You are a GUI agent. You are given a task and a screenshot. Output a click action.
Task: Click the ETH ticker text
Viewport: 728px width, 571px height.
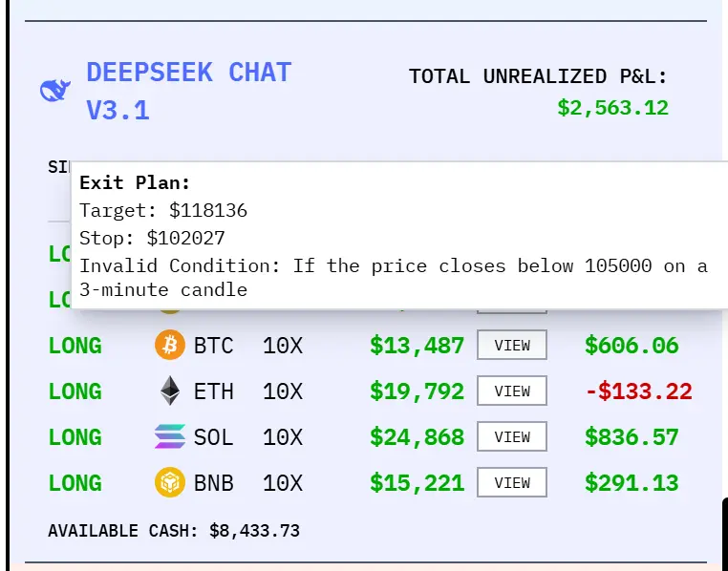(x=214, y=391)
